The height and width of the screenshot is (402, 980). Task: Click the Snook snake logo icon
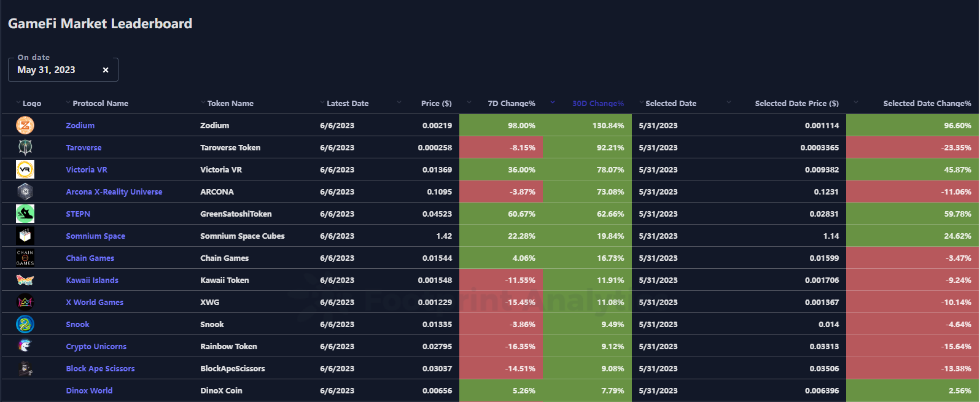[x=25, y=324]
